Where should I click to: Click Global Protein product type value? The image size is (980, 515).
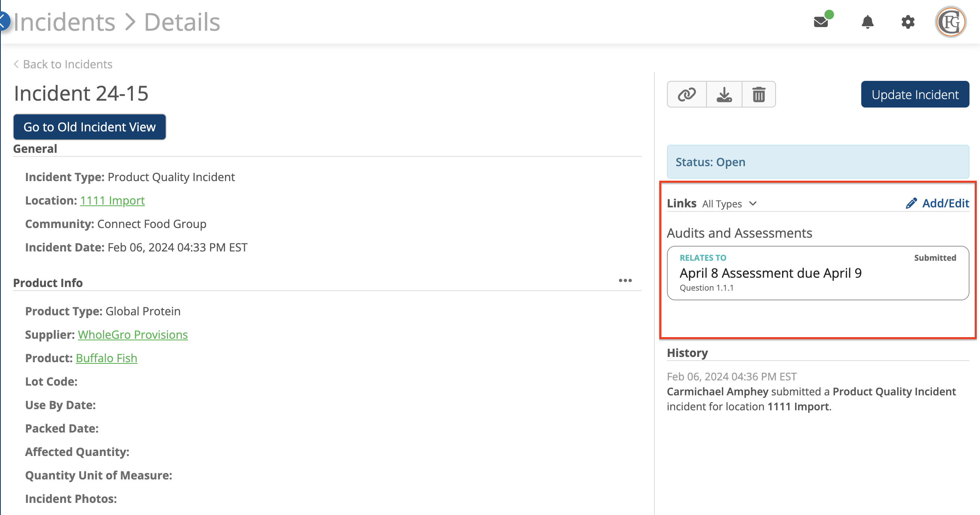pyautogui.click(x=143, y=311)
